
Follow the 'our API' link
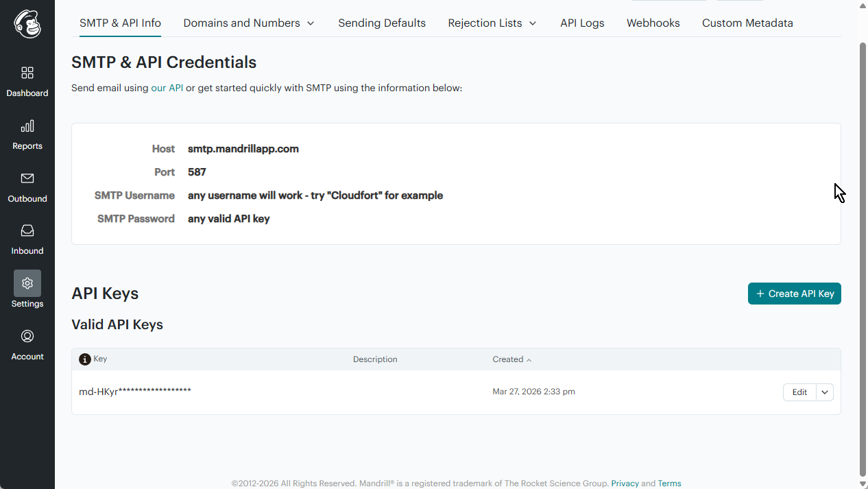[167, 88]
